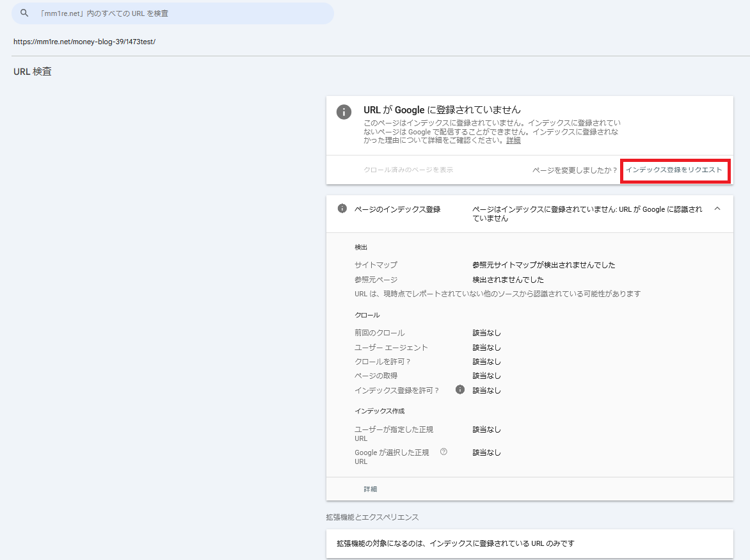Click the info icon beside インデックス登録を許可？
The height and width of the screenshot is (560, 750).
click(x=459, y=390)
